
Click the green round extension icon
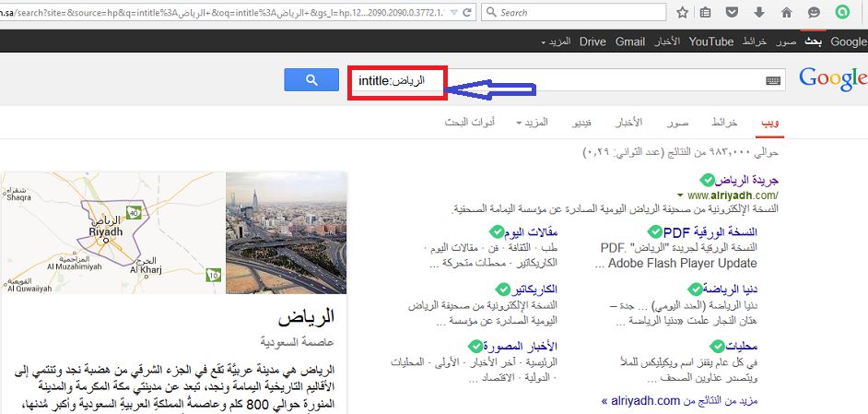842,12
